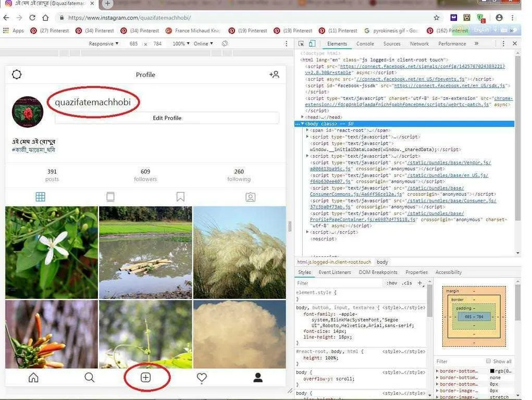Open the Performance tab
532x400 pixels.
pyautogui.click(x=452, y=44)
